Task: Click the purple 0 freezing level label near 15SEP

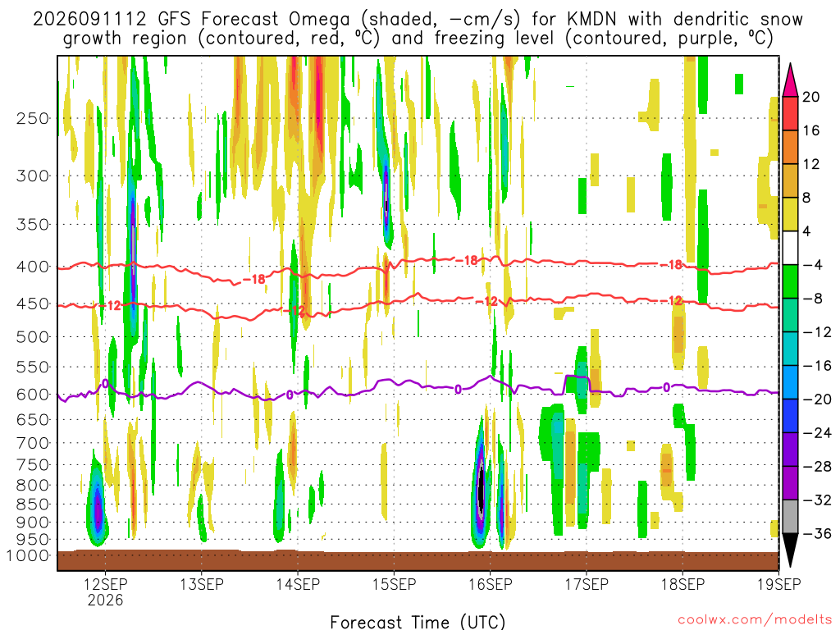Action: [458, 390]
